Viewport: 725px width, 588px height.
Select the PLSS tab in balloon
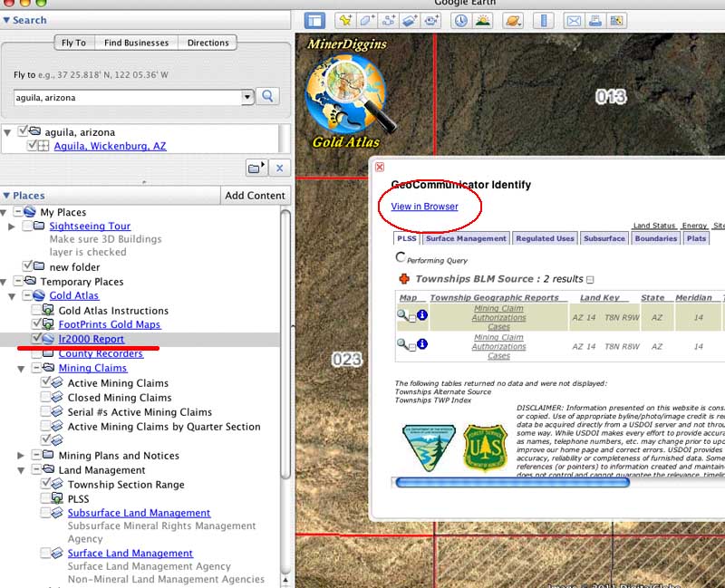406,238
